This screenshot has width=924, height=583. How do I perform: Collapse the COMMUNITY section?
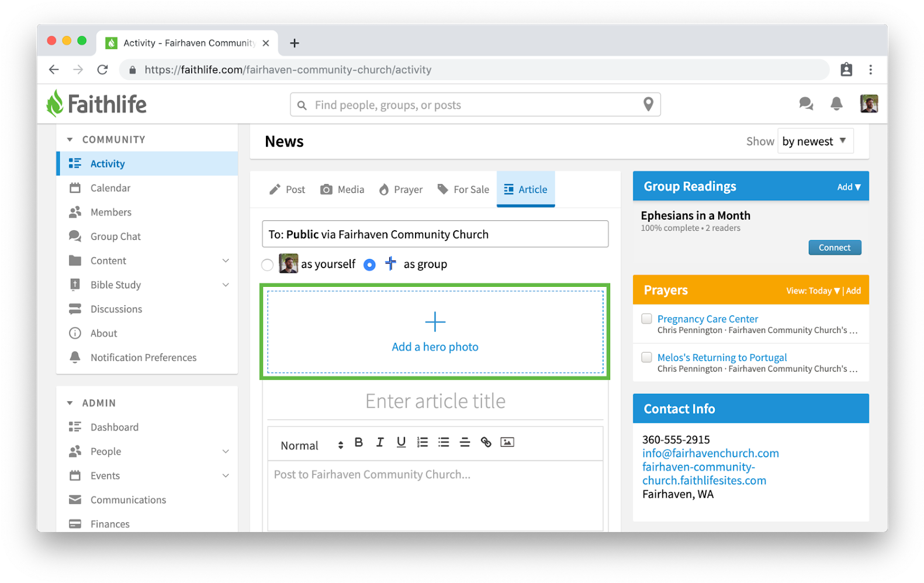click(x=70, y=140)
